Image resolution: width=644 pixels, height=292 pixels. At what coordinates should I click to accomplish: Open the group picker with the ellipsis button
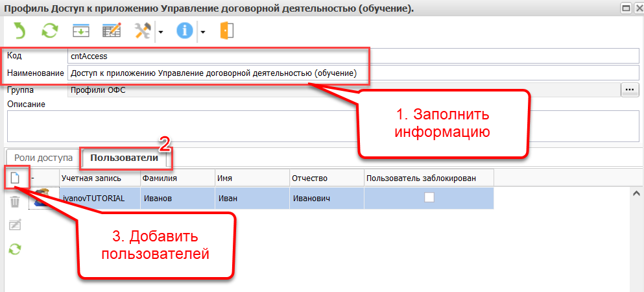tap(630, 90)
